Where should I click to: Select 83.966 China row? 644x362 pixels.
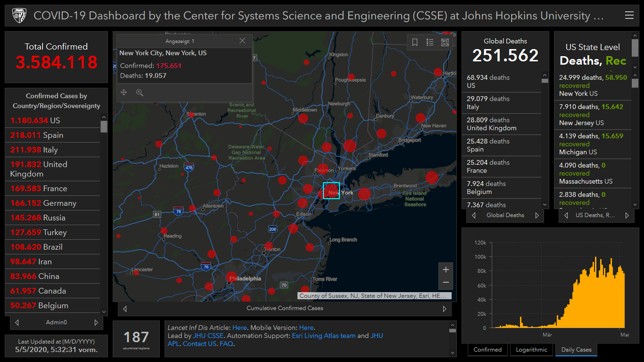tap(53, 276)
